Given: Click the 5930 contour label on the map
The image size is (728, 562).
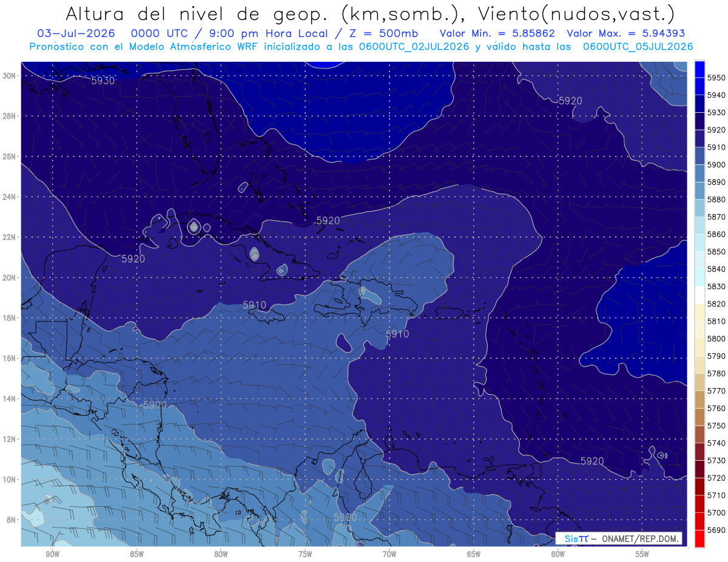Looking at the screenshot, I should pyautogui.click(x=103, y=80).
